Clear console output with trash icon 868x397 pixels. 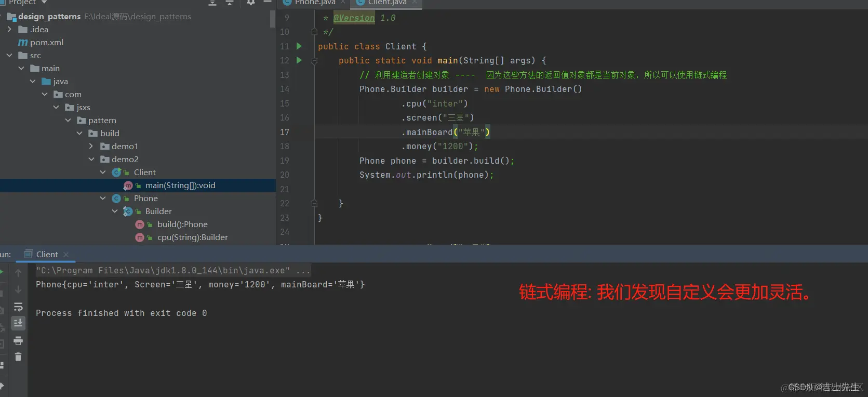pos(18,357)
